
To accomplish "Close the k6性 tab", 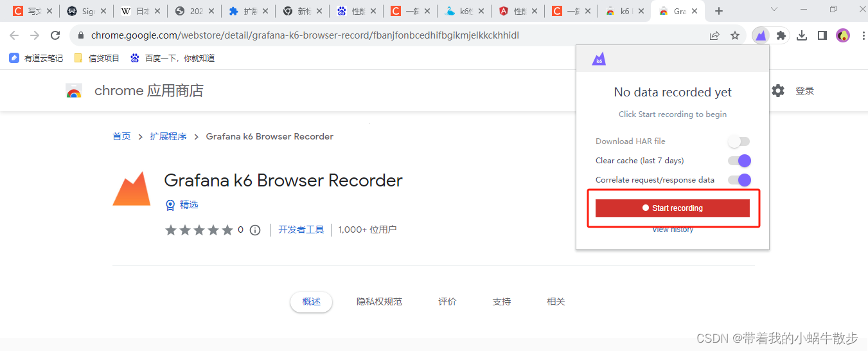I will [x=481, y=11].
